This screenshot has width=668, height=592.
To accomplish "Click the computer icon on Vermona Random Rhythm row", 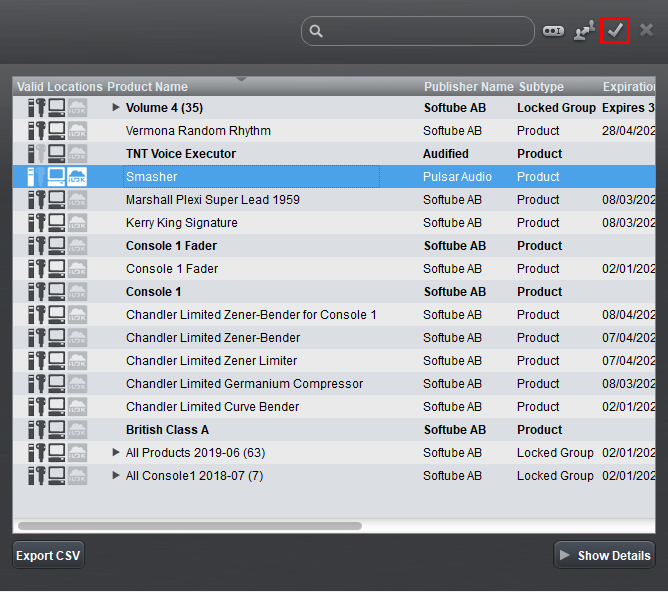I will [56, 130].
